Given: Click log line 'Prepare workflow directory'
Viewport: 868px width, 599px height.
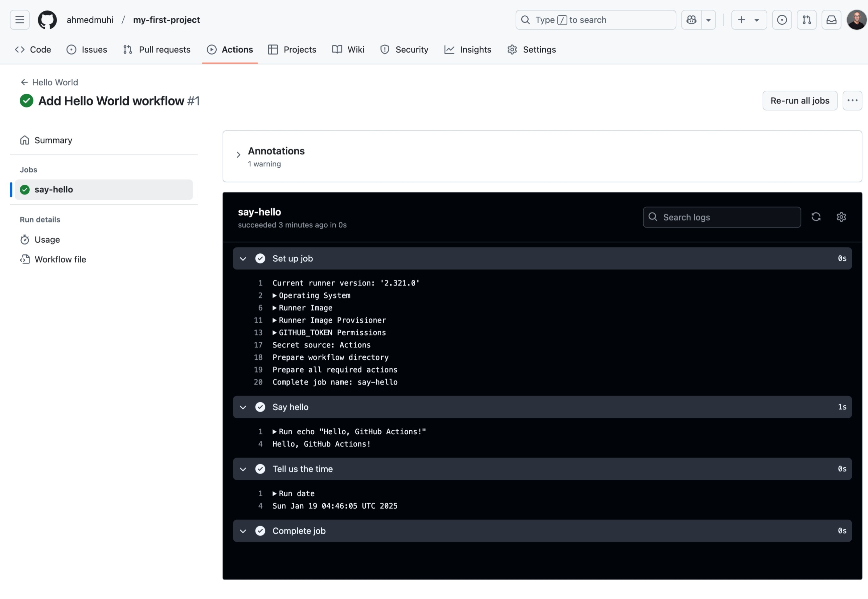Looking at the screenshot, I should 330,357.
